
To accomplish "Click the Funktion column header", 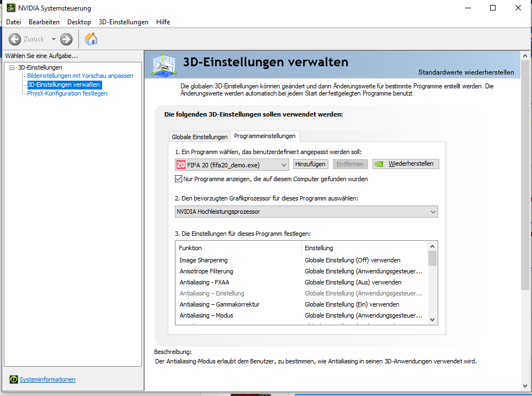I will (x=238, y=248).
